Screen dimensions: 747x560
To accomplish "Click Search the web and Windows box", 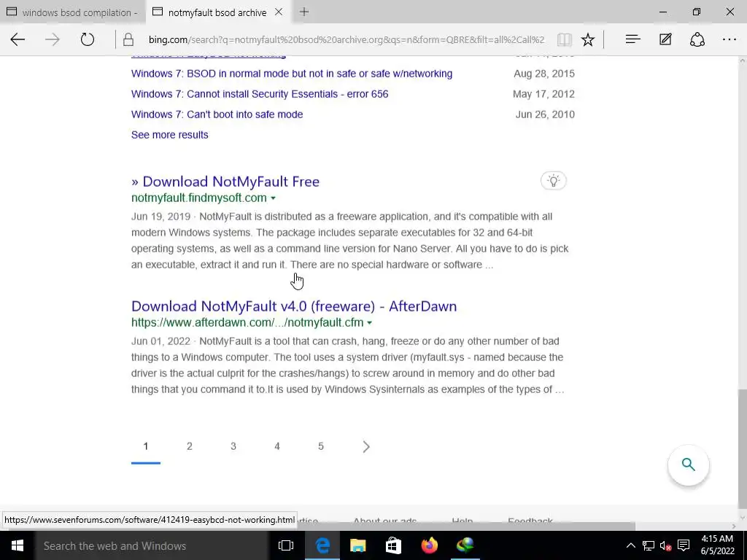I will coord(150,545).
